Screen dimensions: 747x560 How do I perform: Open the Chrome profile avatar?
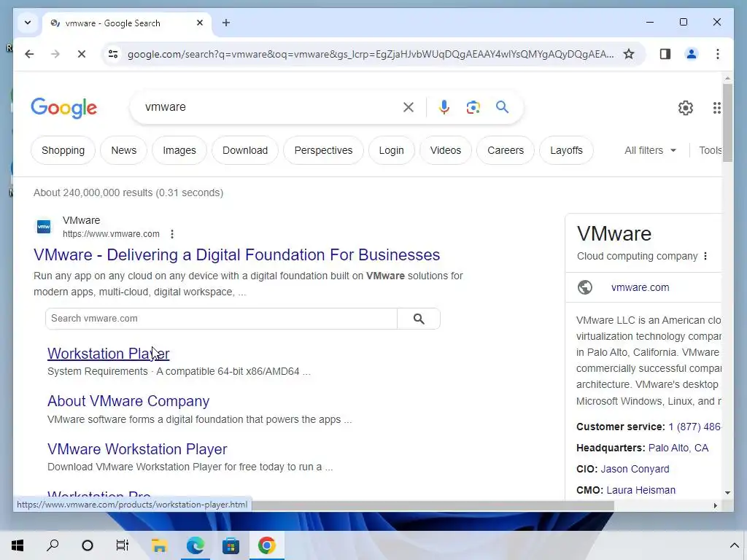click(x=692, y=54)
